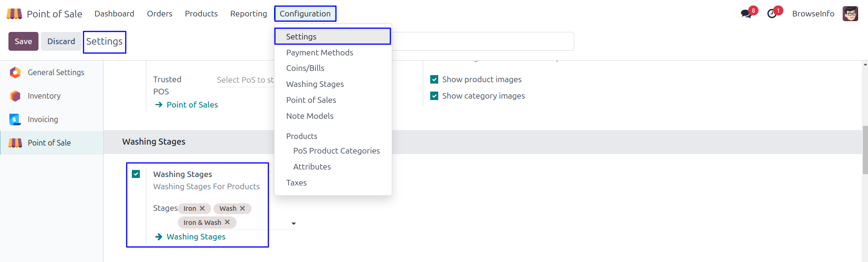Go to Invoicing settings section
The image size is (868, 262).
[43, 119]
